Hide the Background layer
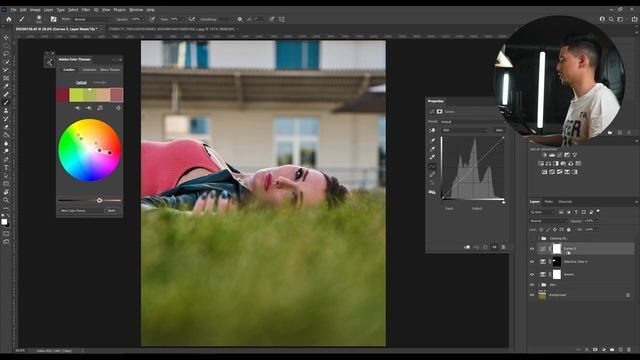This screenshot has width=640, height=360. (x=532, y=295)
